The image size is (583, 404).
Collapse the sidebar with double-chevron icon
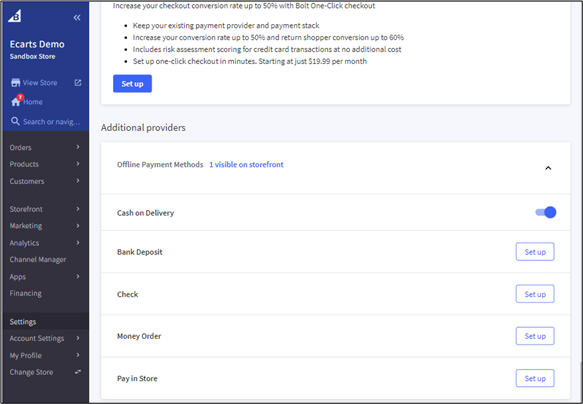(x=77, y=17)
